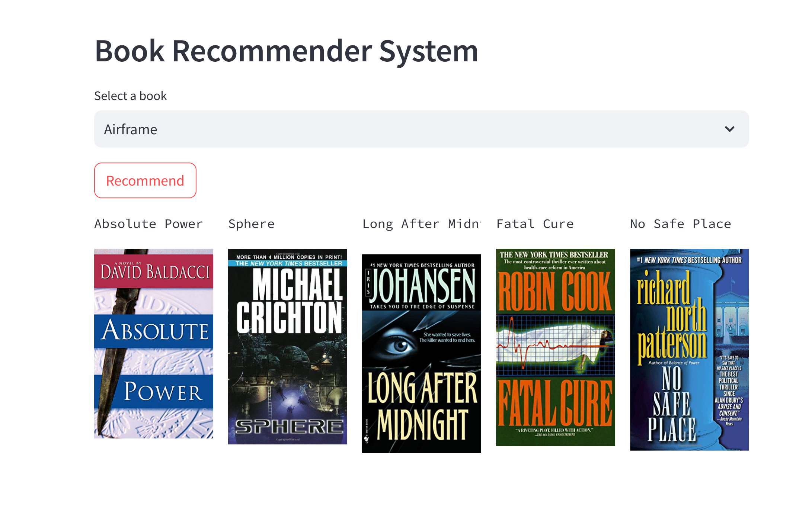Click the dropdown chevron arrow
This screenshot has height=508, width=812.
pyautogui.click(x=729, y=129)
